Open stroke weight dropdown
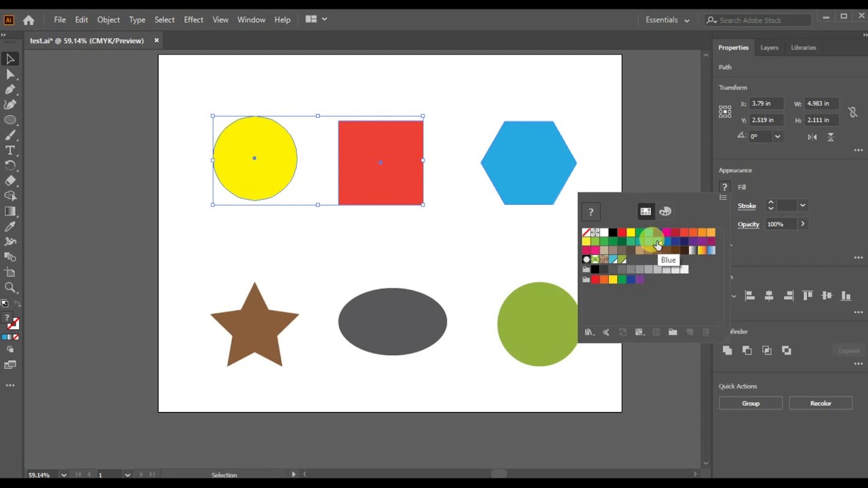Screen dimensions: 868x488 (802, 205)
